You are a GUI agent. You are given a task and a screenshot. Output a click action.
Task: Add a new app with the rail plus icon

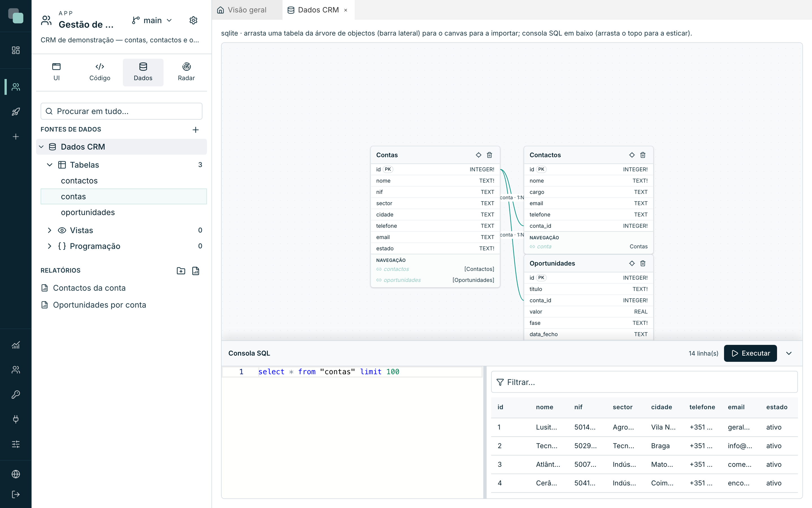pos(16,136)
